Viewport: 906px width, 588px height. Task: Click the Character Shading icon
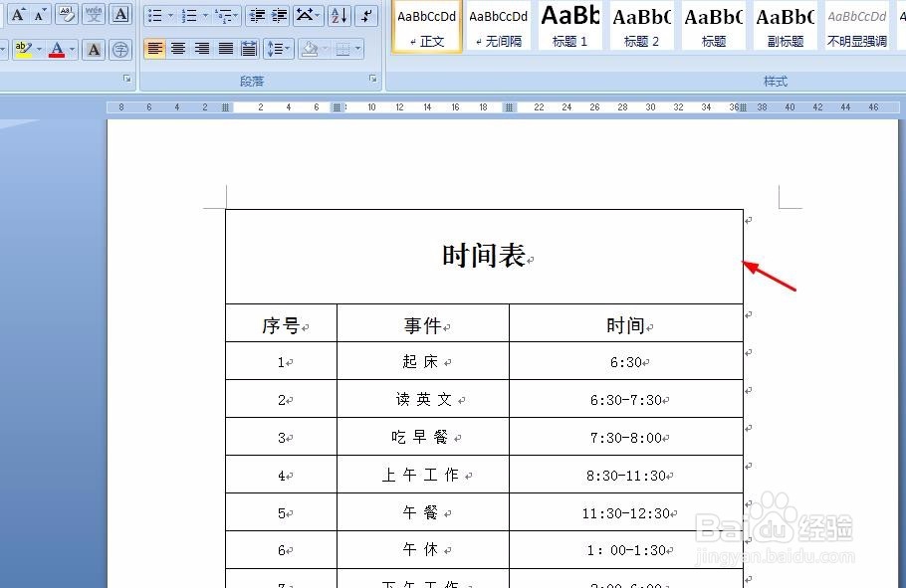pos(93,50)
